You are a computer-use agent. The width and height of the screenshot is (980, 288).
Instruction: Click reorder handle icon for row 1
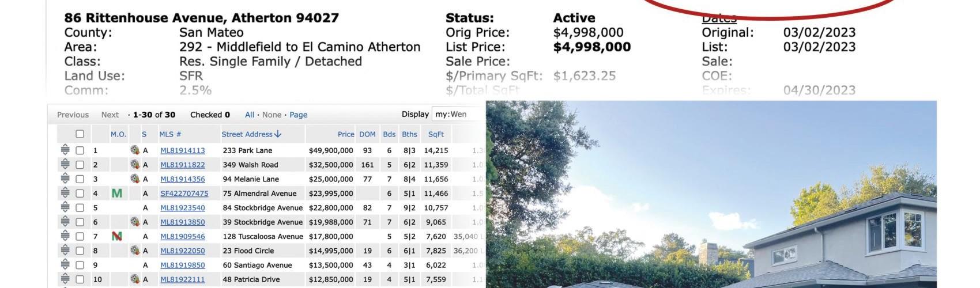[65, 150]
